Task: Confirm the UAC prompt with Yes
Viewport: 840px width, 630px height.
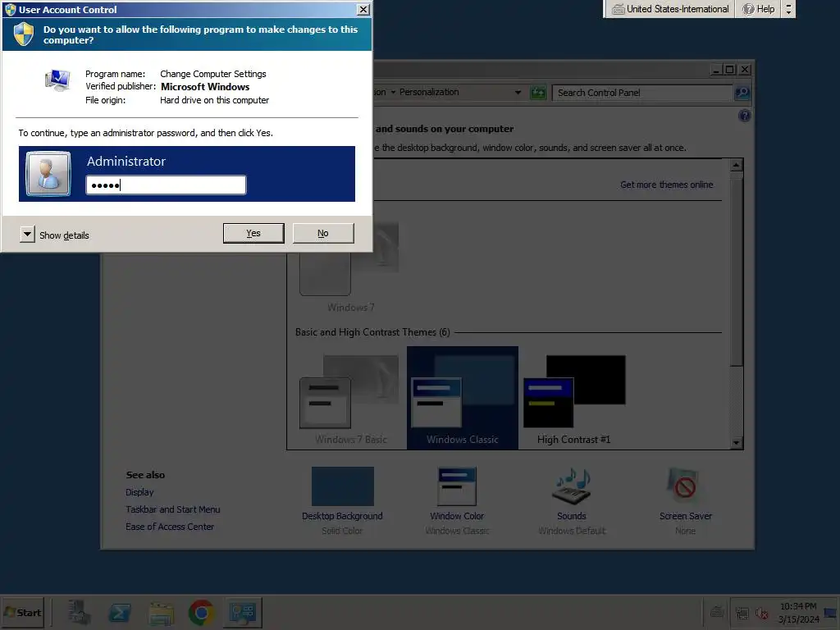Action: 253,233
